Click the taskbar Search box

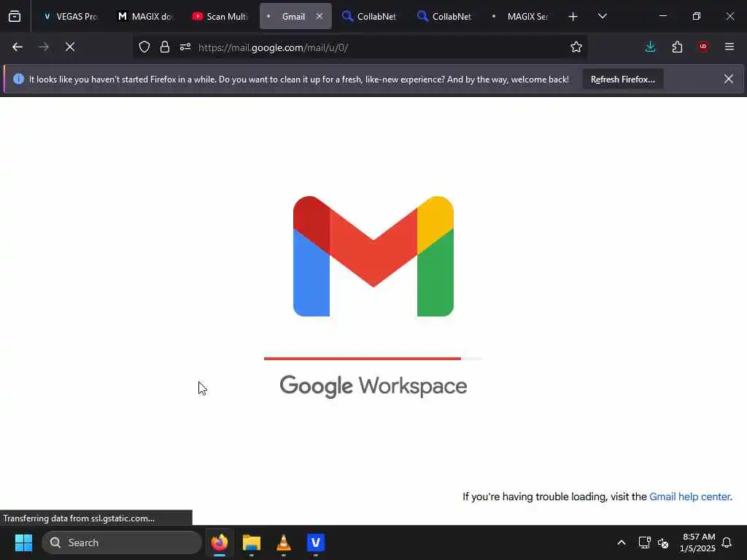pos(122,542)
